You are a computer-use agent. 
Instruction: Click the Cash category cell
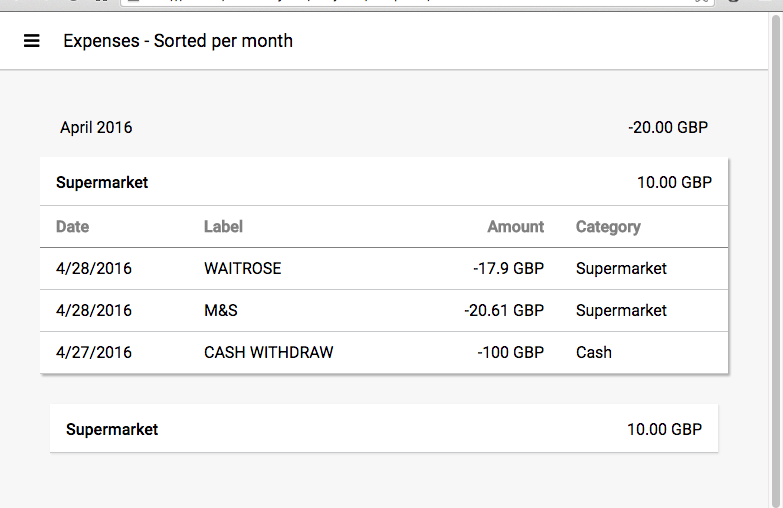(x=594, y=353)
